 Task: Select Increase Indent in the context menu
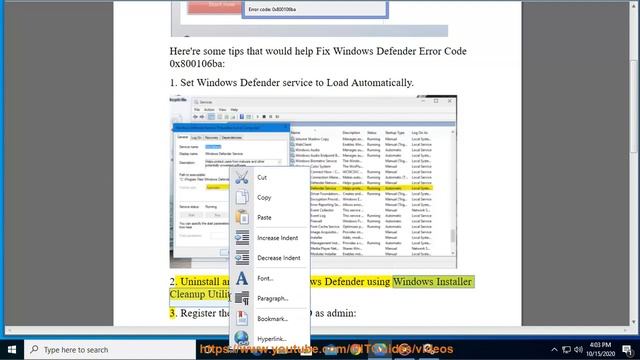click(x=269, y=238)
